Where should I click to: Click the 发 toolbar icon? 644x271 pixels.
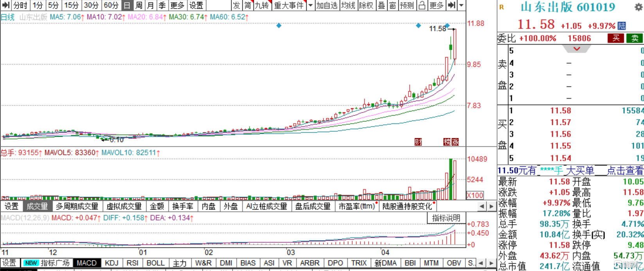[237, 5]
